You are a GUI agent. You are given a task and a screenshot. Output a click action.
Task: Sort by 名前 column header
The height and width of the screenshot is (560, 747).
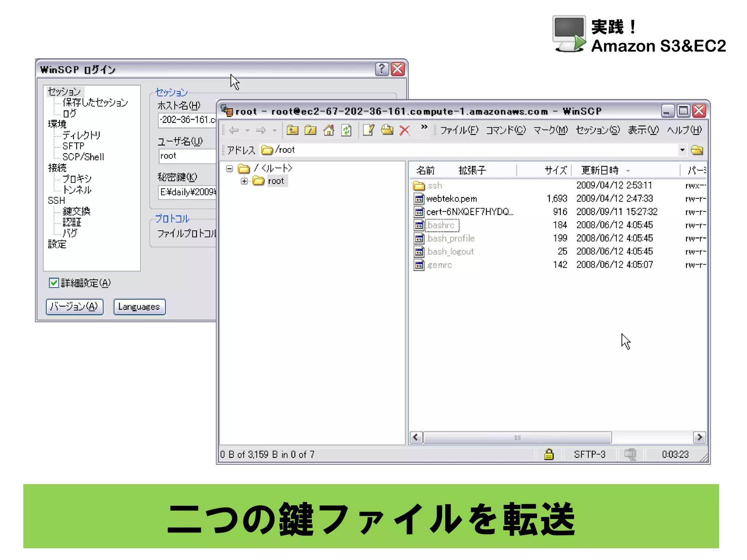click(x=425, y=170)
